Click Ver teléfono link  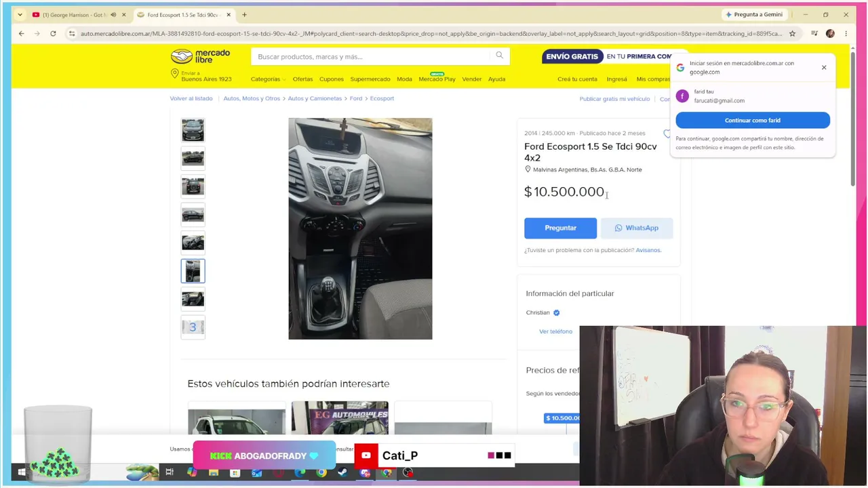(x=555, y=331)
